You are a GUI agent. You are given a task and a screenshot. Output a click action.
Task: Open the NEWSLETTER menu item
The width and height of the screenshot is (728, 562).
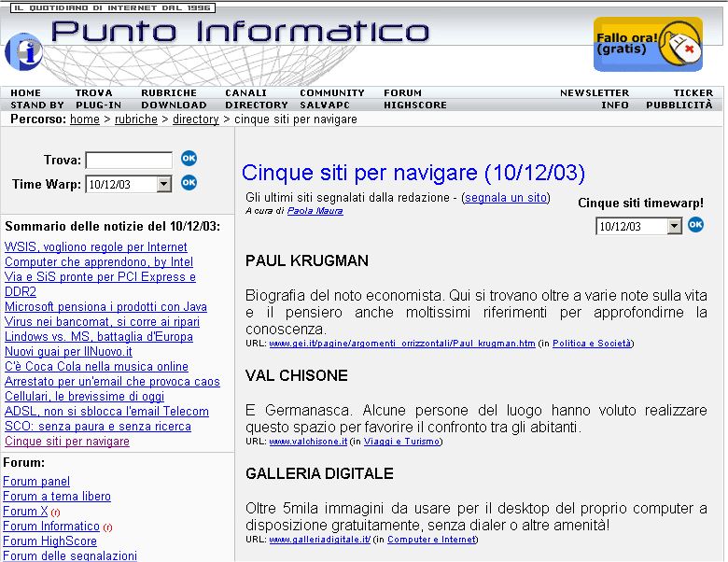(x=595, y=93)
